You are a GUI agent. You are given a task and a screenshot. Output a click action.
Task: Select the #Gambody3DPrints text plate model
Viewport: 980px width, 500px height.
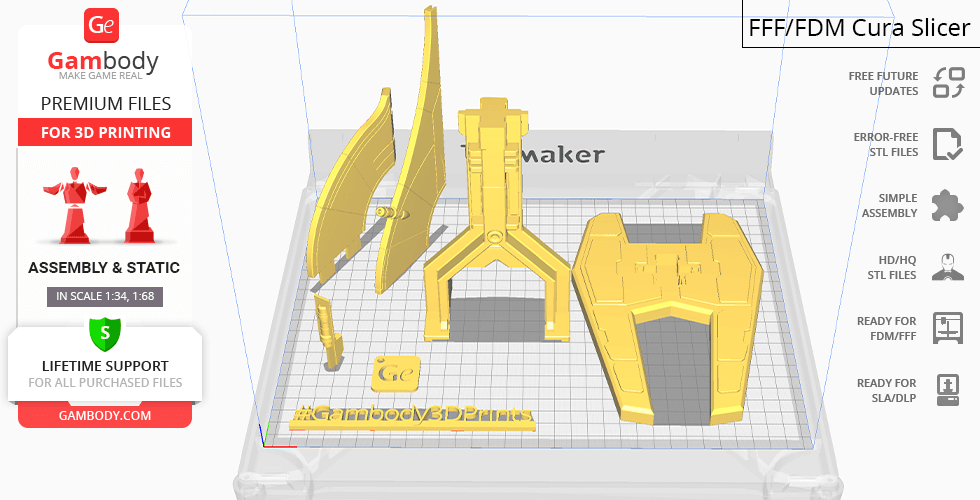[x=412, y=416]
